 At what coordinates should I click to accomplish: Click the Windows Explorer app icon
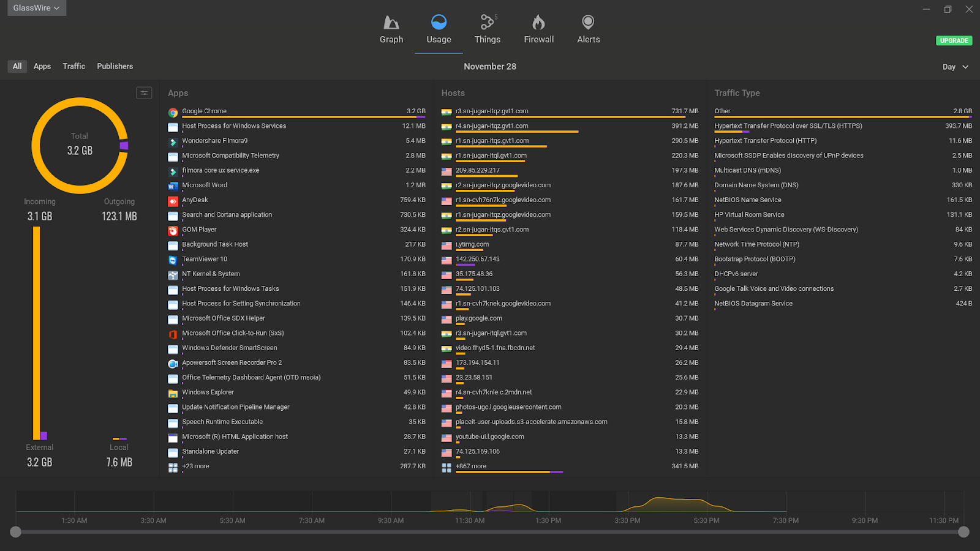pos(173,394)
